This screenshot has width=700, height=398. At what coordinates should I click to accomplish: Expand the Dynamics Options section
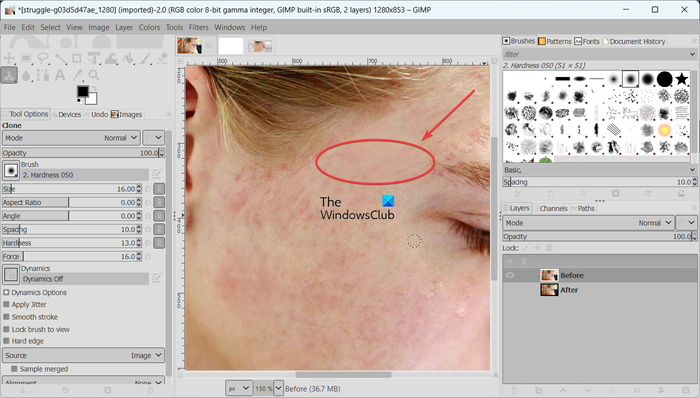(x=6, y=292)
